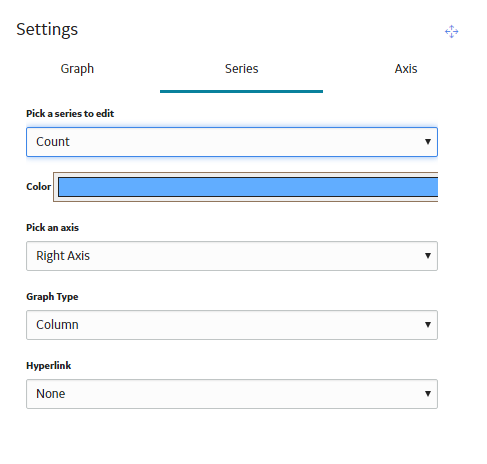Click the Settings heading

pos(47,29)
